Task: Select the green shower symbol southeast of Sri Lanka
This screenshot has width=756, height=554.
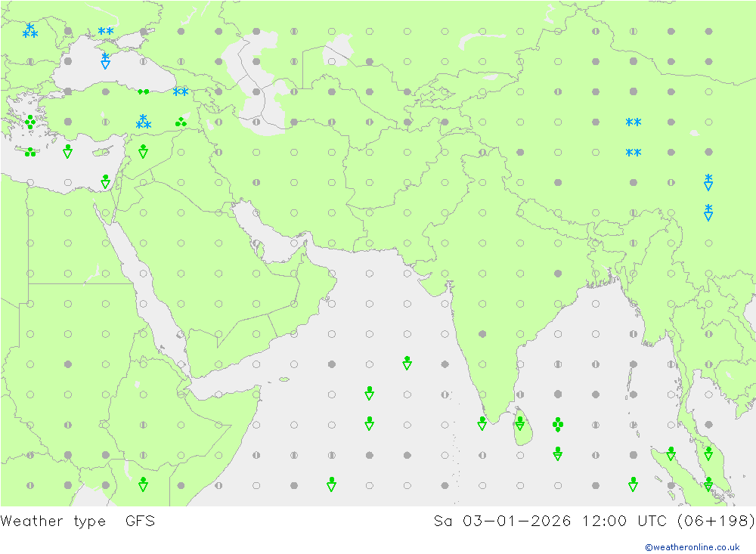Action: click(558, 453)
